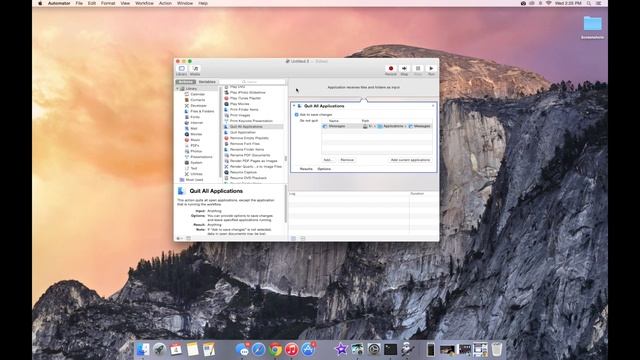
Task: Select Rename PDF Documents action
Action: 250,156
